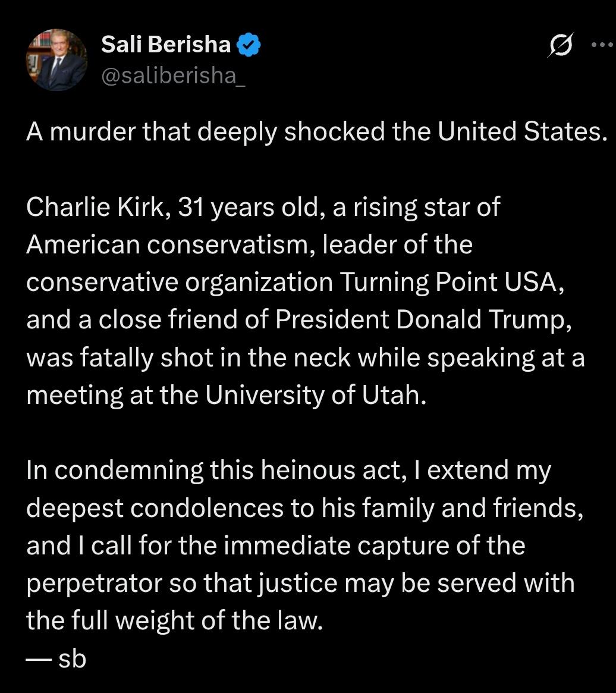This screenshot has width=616, height=693.
Task: Open Sali Berisha's profile picture
Action: pyautogui.click(x=56, y=59)
